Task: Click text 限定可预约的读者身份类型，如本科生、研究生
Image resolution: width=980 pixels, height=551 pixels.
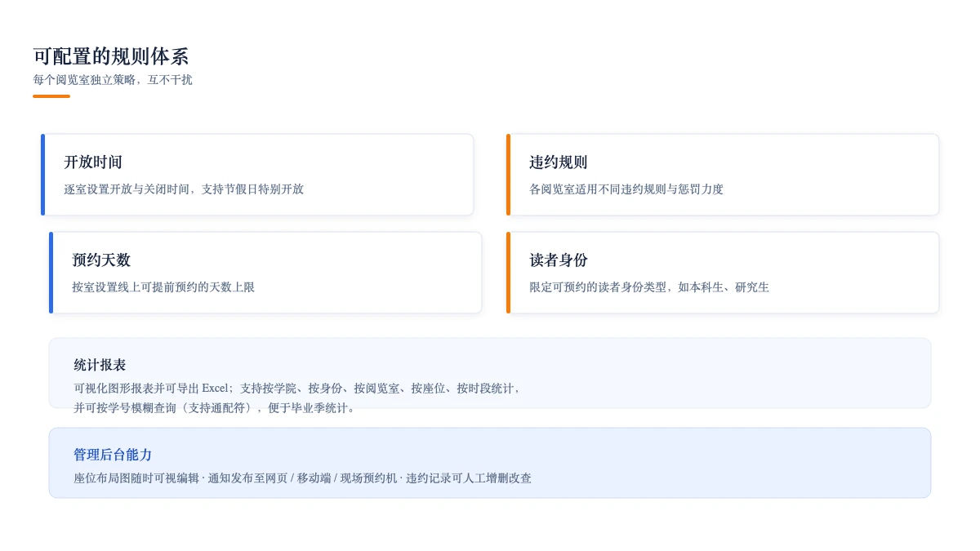Action: point(649,287)
